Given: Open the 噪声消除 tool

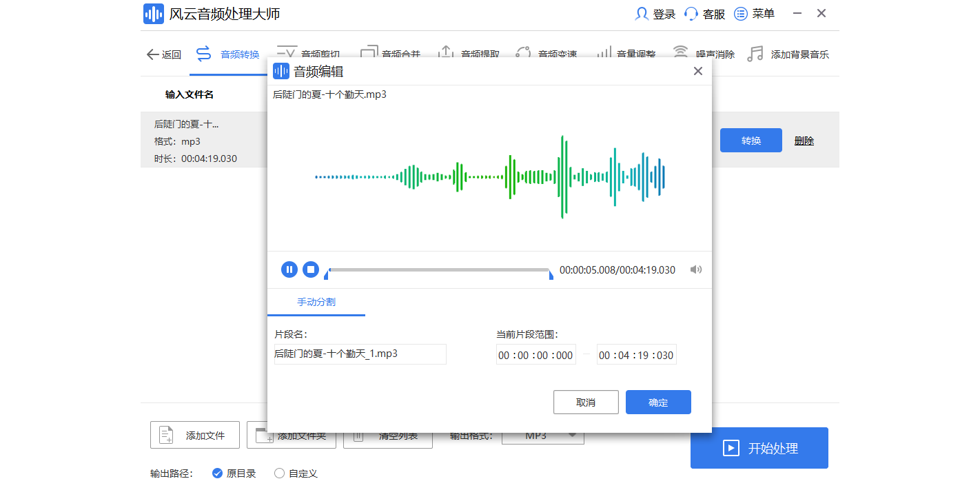Looking at the screenshot, I should point(704,54).
